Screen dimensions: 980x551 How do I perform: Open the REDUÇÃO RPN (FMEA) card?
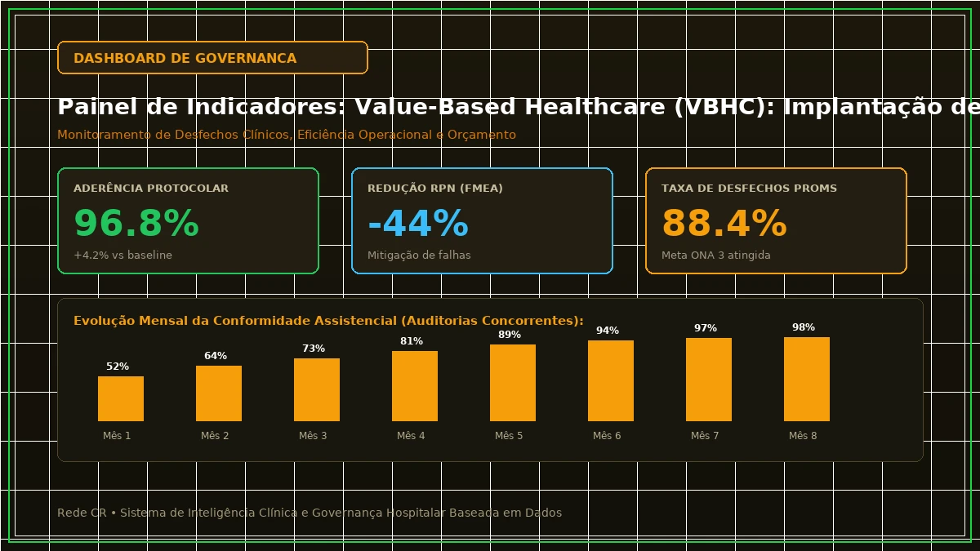click(482, 220)
